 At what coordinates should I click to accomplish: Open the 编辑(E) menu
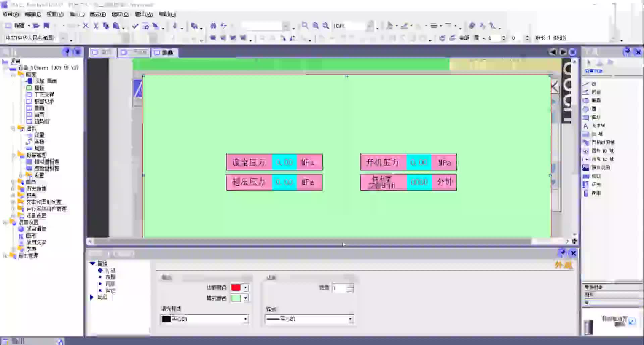point(33,14)
